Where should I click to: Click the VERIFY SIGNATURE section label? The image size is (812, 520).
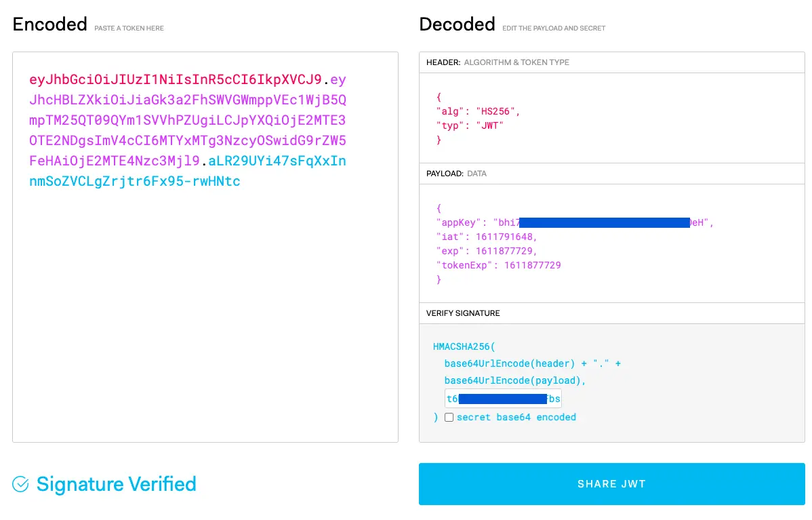[463, 313]
